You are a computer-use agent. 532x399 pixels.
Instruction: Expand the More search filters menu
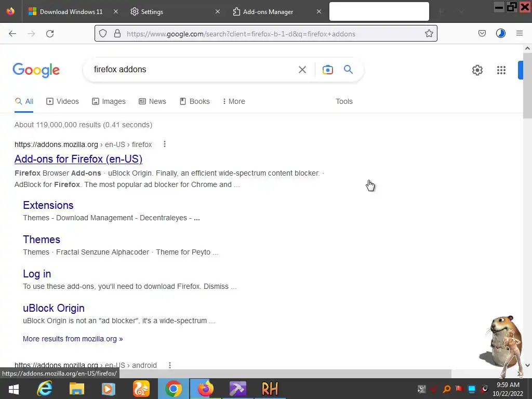point(234,101)
